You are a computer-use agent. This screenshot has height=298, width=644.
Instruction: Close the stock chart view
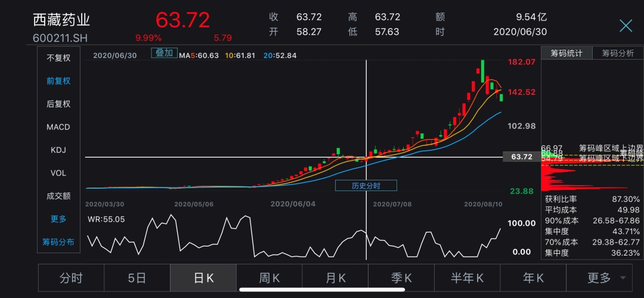click(626, 26)
